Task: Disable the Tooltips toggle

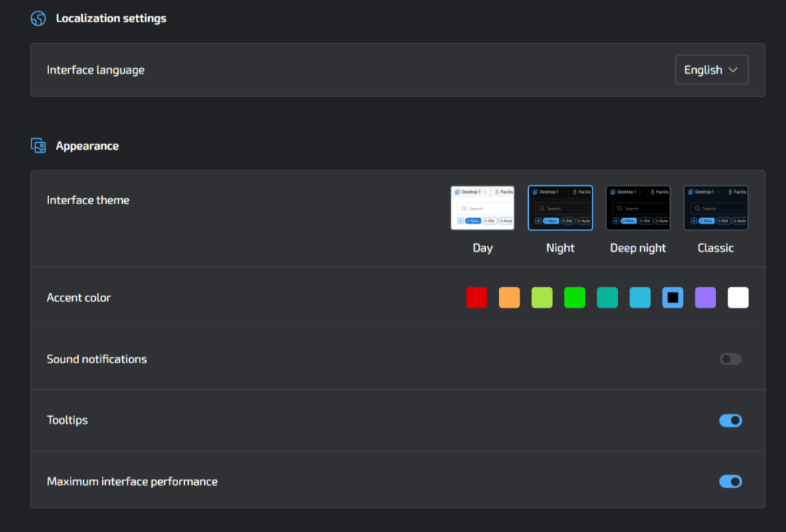Action: (x=731, y=420)
